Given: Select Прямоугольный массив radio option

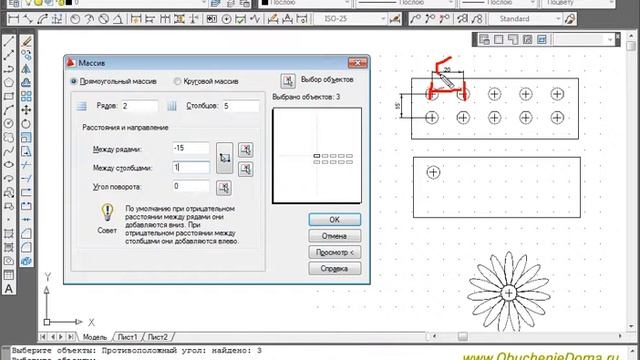Looking at the screenshot, I should [74, 82].
